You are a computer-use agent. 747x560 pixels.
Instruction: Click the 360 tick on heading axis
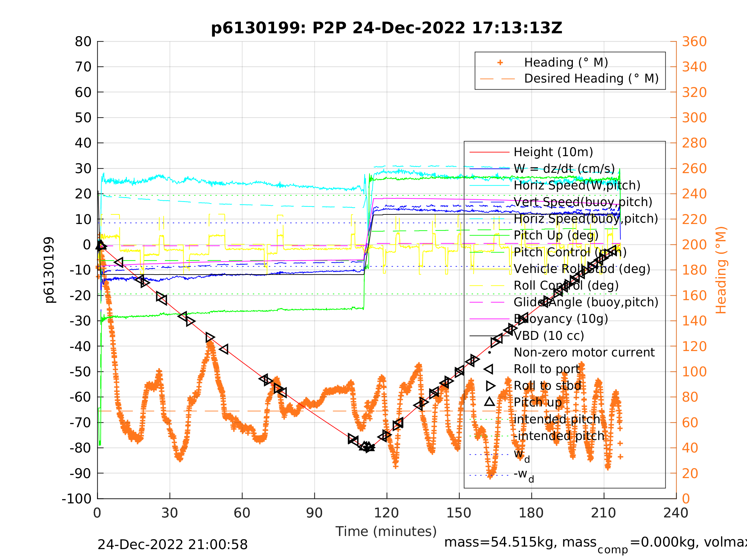(694, 42)
